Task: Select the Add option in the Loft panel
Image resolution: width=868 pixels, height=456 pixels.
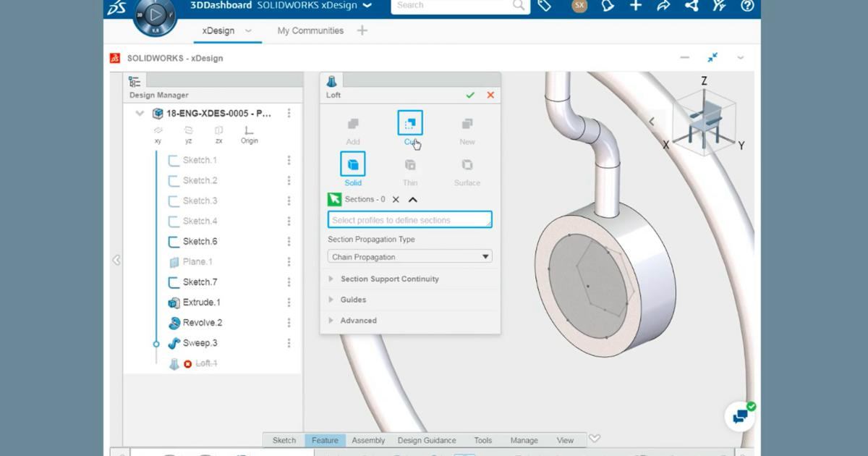Action: point(352,122)
